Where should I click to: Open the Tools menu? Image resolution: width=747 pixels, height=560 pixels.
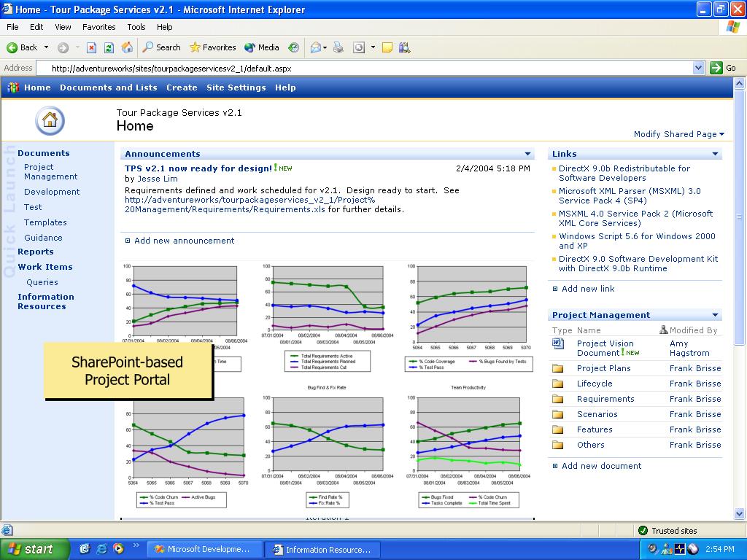coord(136,27)
